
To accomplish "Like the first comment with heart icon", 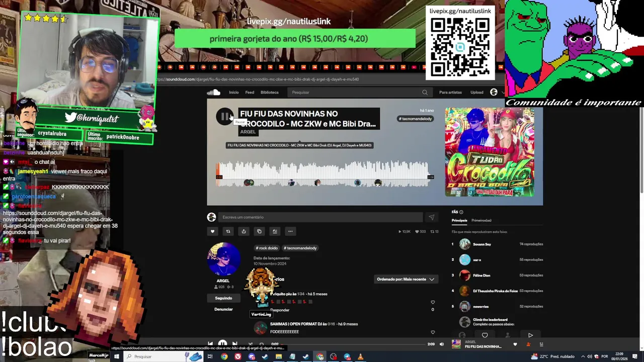I will pos(433,302).
